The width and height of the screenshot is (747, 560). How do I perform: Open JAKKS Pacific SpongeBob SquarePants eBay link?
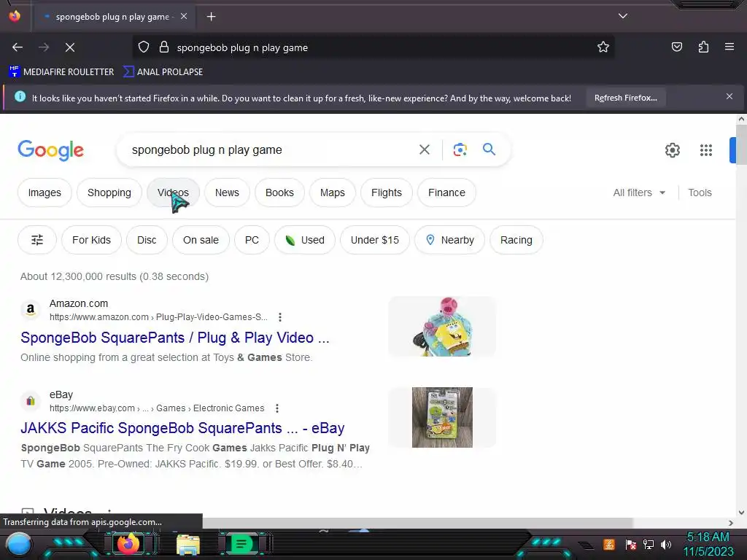(182, 427)
